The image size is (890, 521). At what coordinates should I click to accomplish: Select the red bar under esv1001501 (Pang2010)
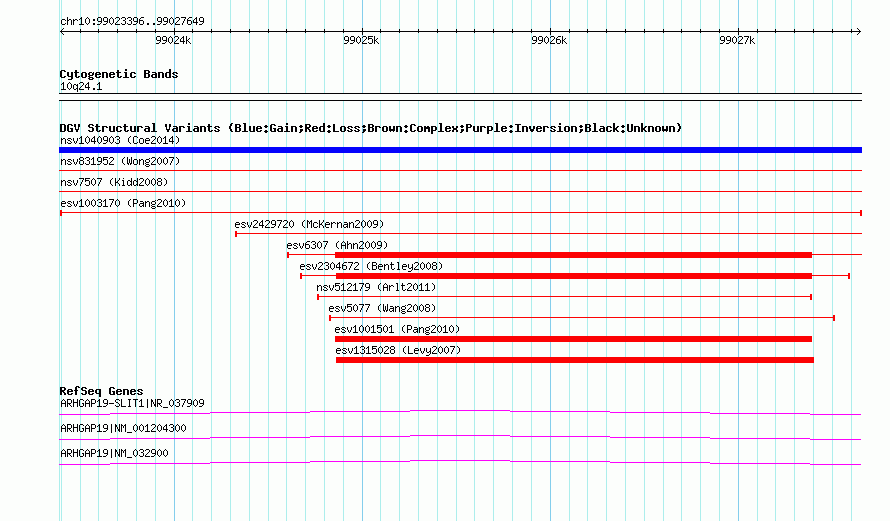pos(573,339)
